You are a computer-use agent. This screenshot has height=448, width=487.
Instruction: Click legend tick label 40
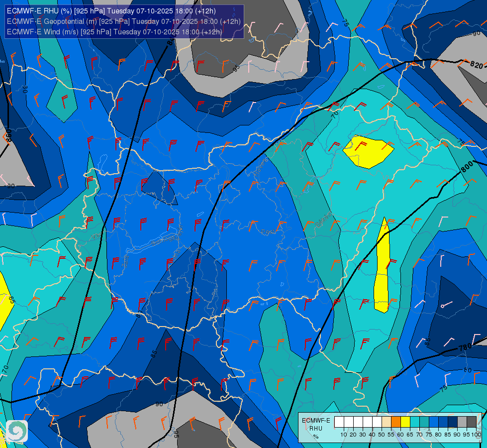pos(372,435)
